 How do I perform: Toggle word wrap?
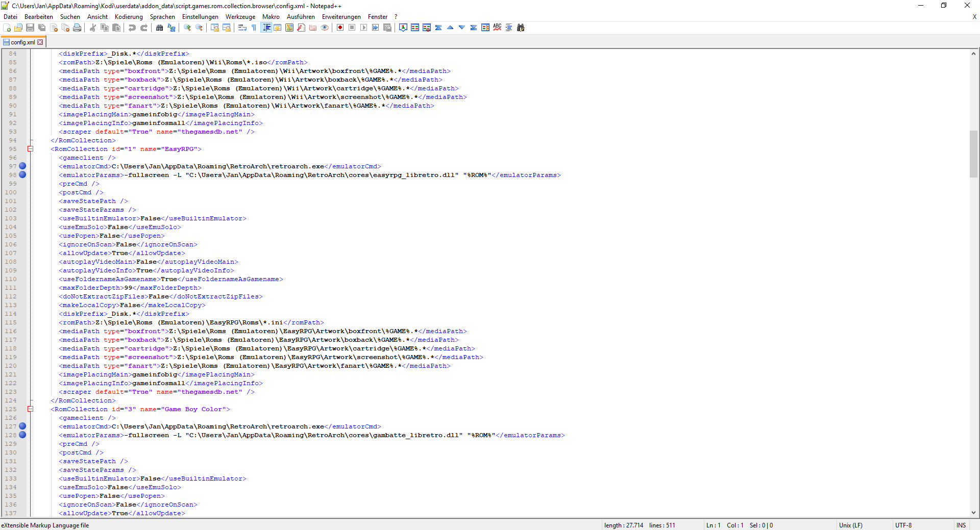(x=241, y=28)
